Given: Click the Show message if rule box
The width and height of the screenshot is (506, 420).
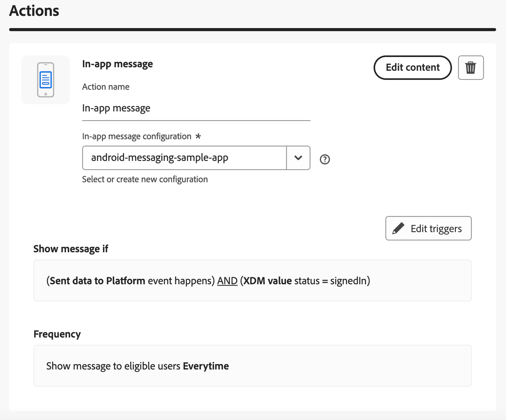Looking at the screenshot, I should [253, 280].
